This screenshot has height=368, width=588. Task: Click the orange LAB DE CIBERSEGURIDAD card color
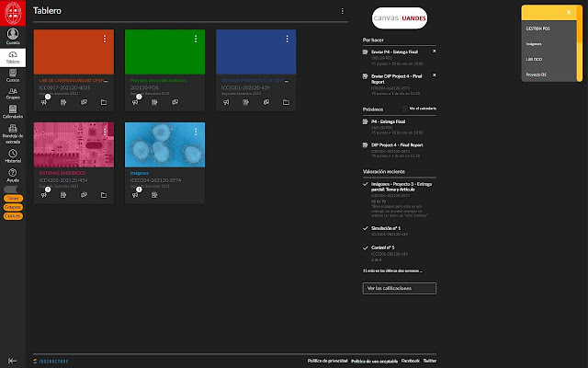click(73, 52)
